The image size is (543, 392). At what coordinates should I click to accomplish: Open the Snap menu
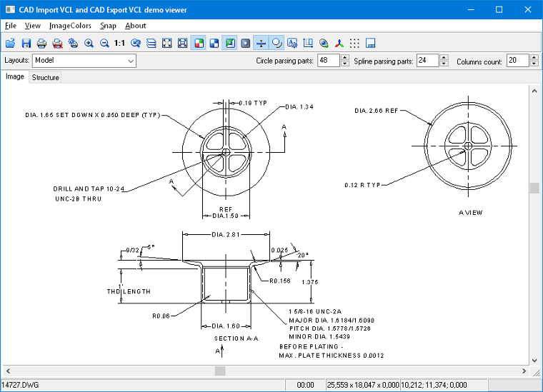[x=108, y=26]
